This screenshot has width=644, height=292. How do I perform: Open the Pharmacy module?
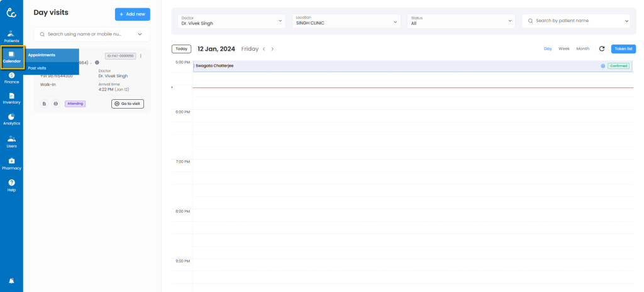coord(11,164)
